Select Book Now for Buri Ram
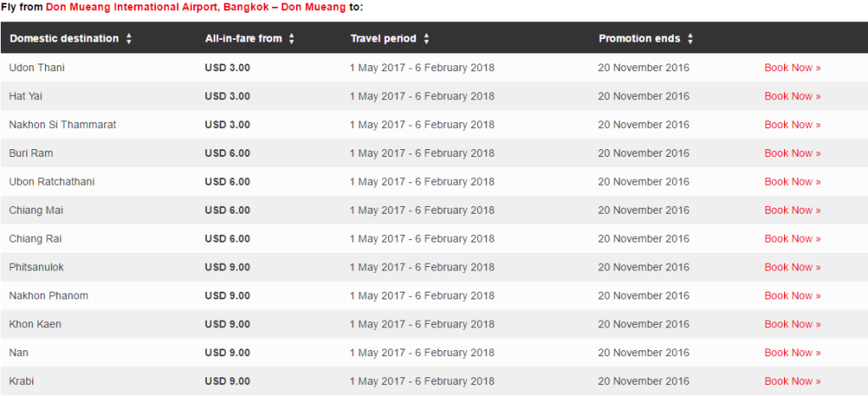Image resolution: width=868 pixels, height=396 pixels. [x=792, y=153]
